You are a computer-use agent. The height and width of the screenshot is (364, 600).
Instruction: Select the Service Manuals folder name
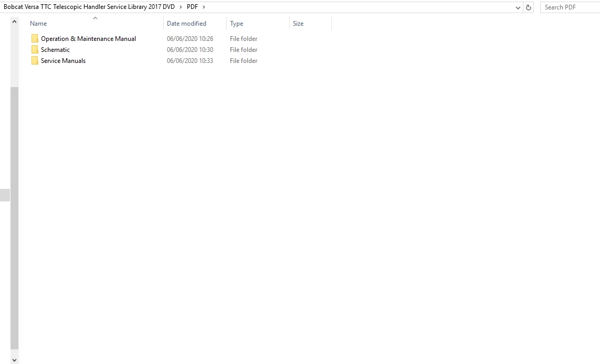(x=63, y=61)
